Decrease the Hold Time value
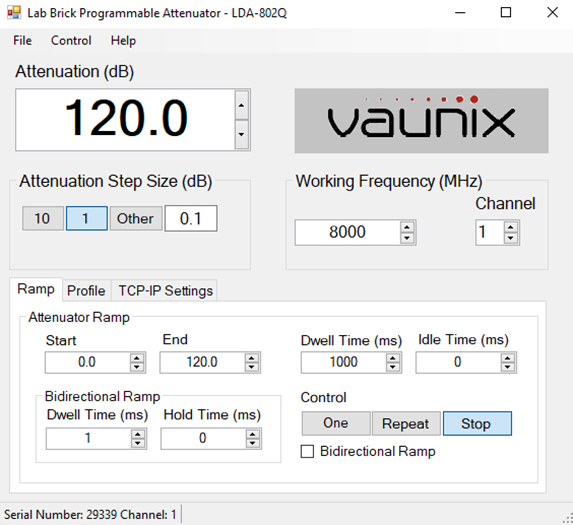 click(253, 443)
